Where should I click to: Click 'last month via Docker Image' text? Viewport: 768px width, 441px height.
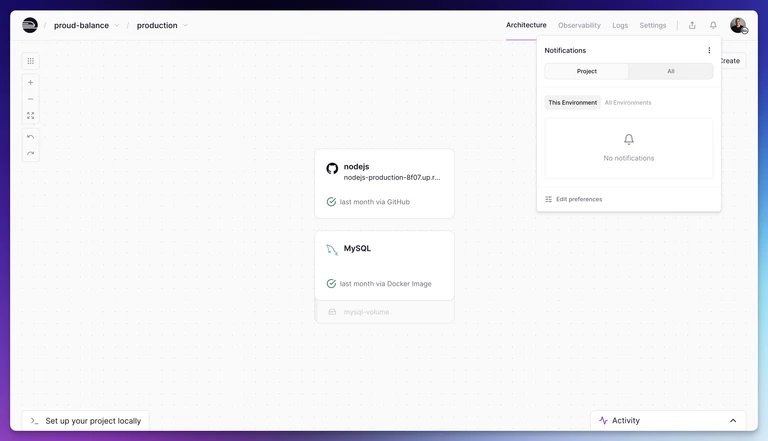pyautogui.click(x=385, y=284)
